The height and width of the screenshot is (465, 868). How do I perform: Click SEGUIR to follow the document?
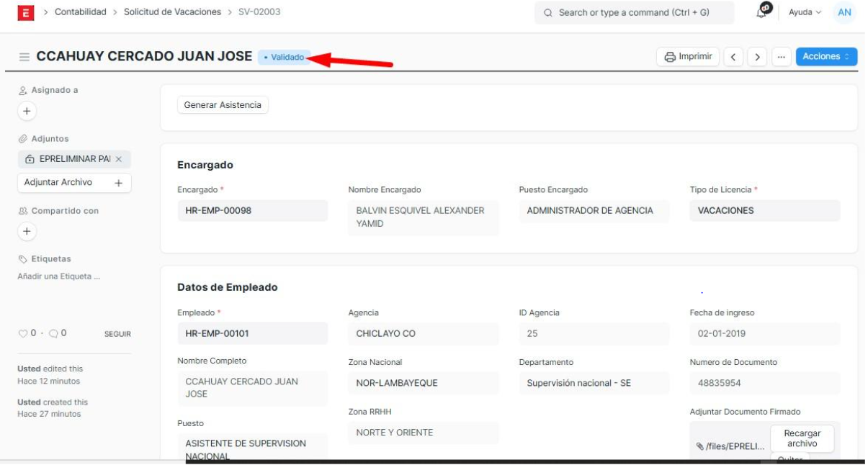click(x=117, y=334)
